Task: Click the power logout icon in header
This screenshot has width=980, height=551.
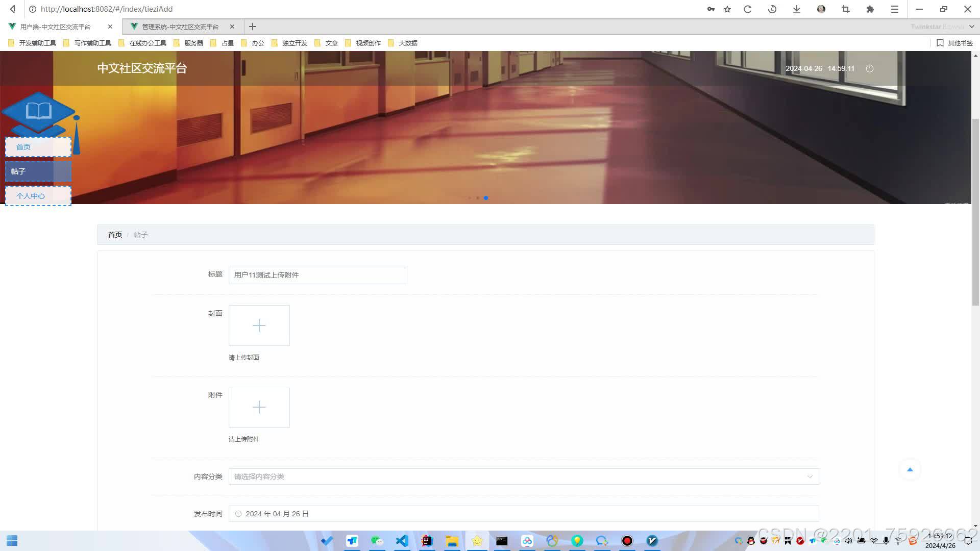Action: tap(870, 68)
